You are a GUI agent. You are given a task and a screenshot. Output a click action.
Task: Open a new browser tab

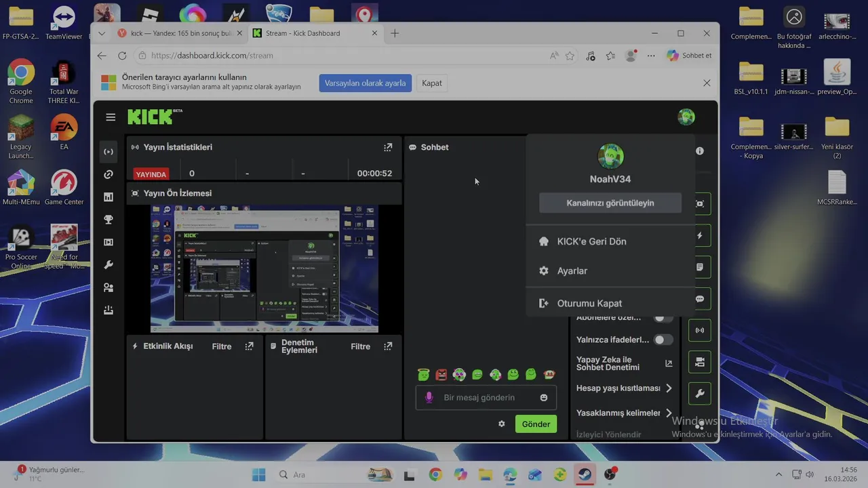tap(395, 33)
